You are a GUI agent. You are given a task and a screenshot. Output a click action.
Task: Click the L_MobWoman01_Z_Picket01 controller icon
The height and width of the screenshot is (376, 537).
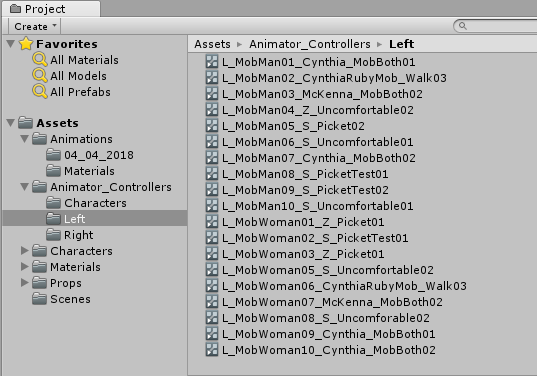coord(212,222)
